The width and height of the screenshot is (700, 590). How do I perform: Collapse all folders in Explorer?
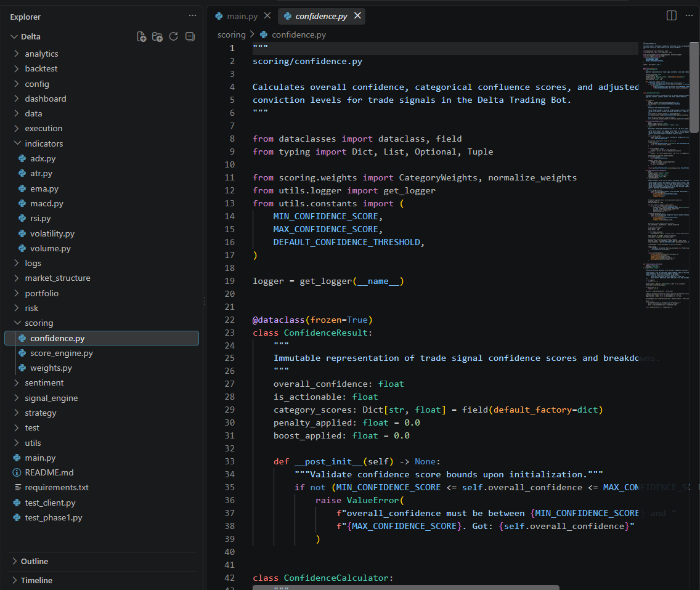coord(190,36)
